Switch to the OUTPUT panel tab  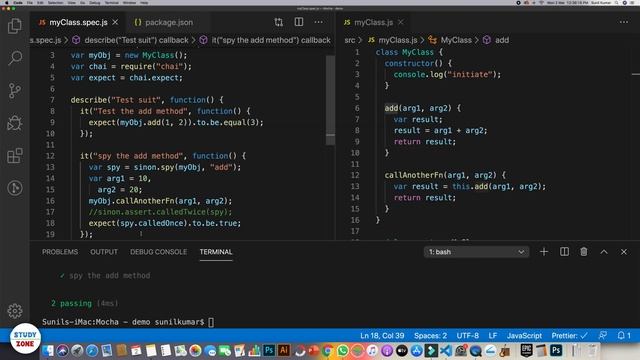pyautogui.click(x=104, y=252)
